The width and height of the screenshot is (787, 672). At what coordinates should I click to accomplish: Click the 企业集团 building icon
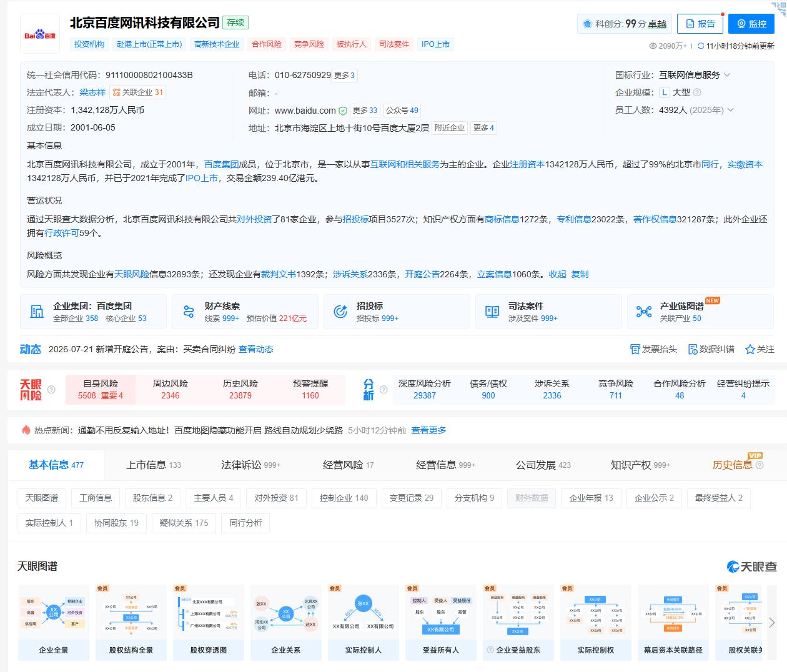(x=37, y=312)
